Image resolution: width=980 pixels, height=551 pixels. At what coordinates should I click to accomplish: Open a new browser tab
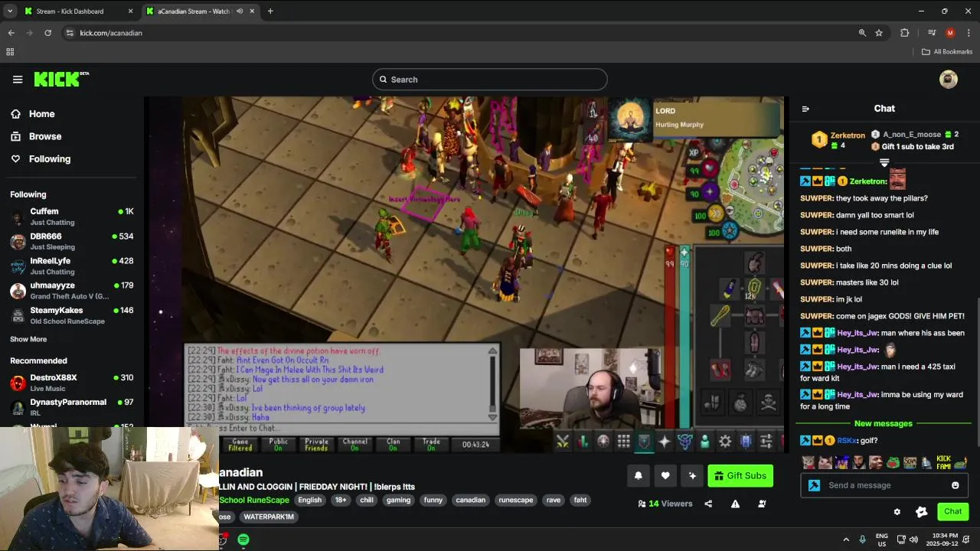[x=270, y=11]
